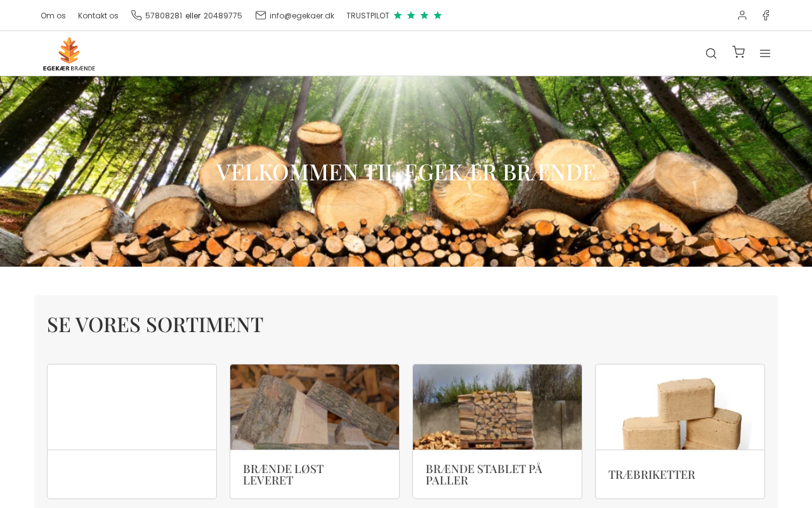812x508 pixels.
Task: Click the blank first category card
Action: coord(132,431)
